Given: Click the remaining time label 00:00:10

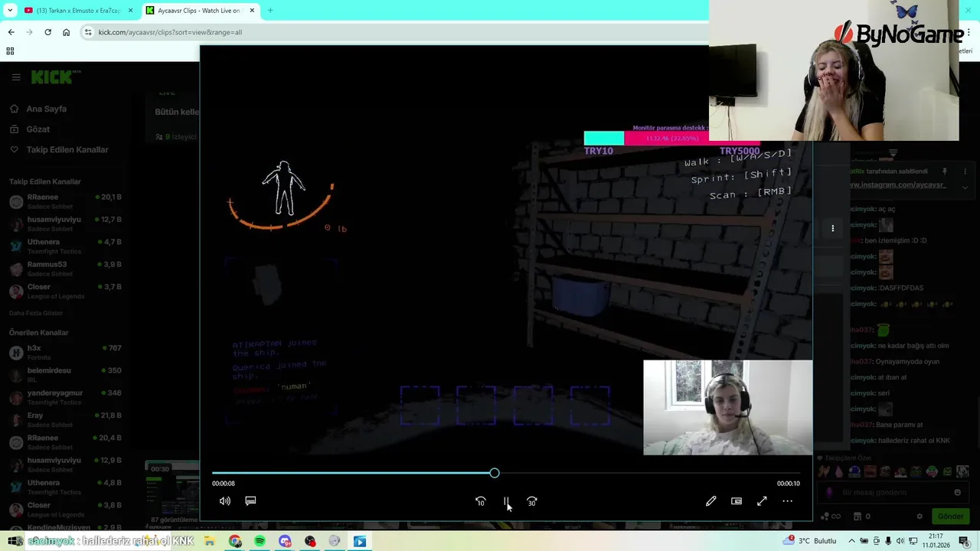Looking at the screenshot, I should click(x=789, y=484).
